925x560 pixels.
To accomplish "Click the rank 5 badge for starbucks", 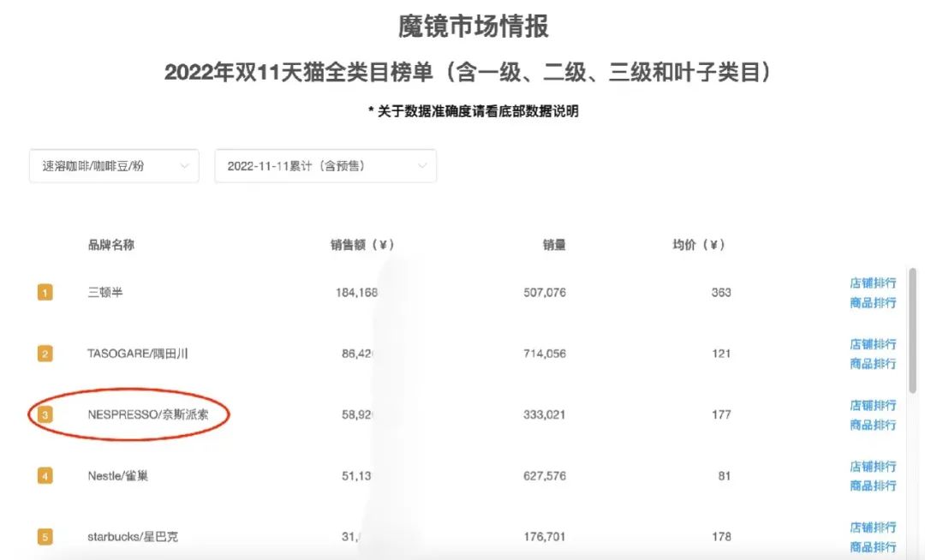I will [45, 537].
